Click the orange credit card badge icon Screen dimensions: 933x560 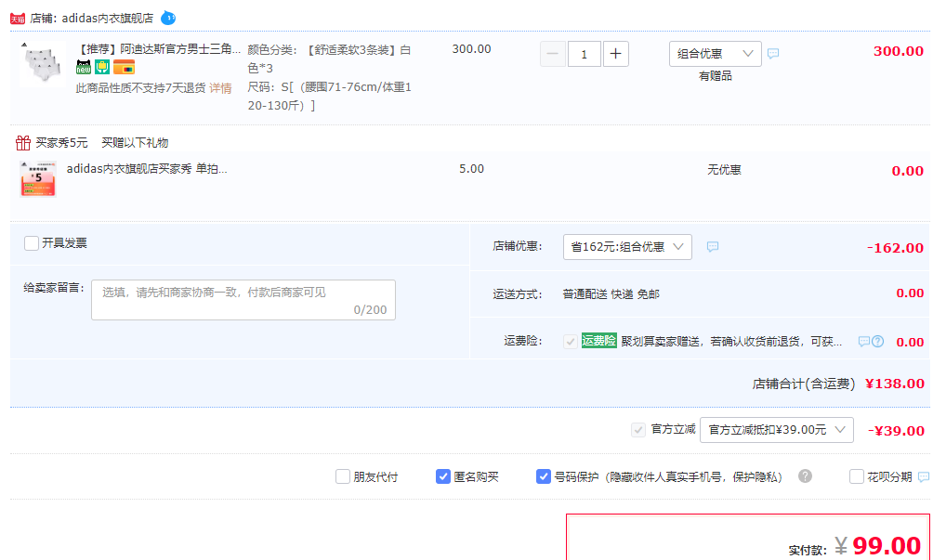coord(124,67)
